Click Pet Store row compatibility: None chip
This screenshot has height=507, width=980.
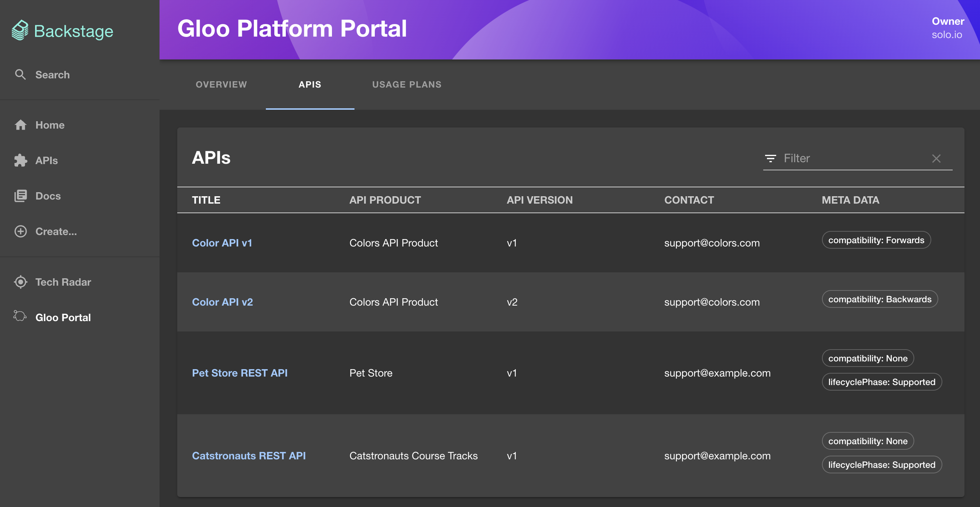click(x=868, y=358)
